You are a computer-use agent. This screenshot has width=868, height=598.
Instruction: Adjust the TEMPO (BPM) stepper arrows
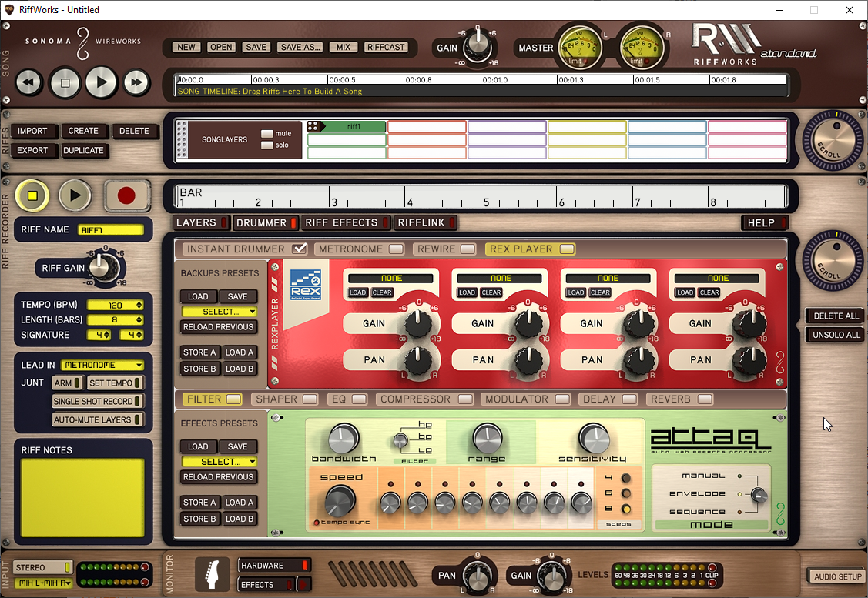pos(139,305)
